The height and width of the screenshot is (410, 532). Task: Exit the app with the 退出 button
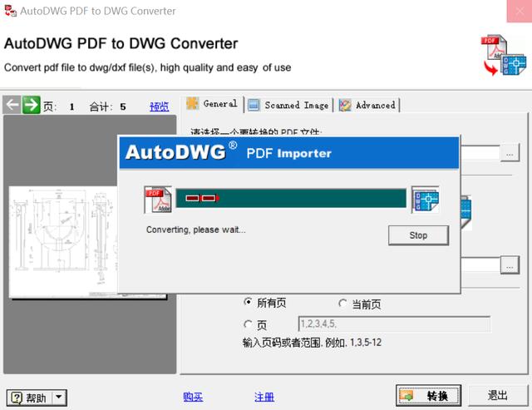pos(498,396)
